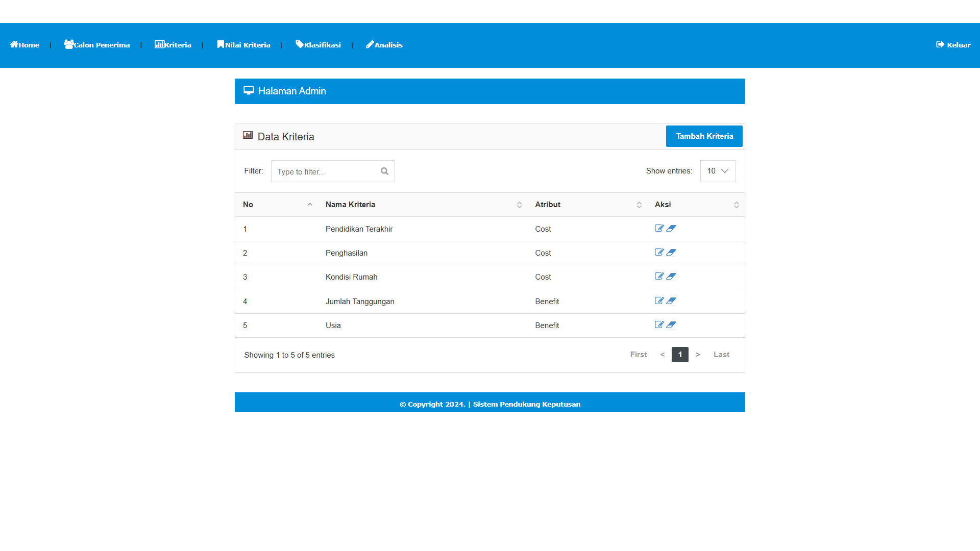Viewport: 980px width, 551px height.
Task: Click the Benefit value in Jumlah Tanggungan row
Action: (547, 302)
